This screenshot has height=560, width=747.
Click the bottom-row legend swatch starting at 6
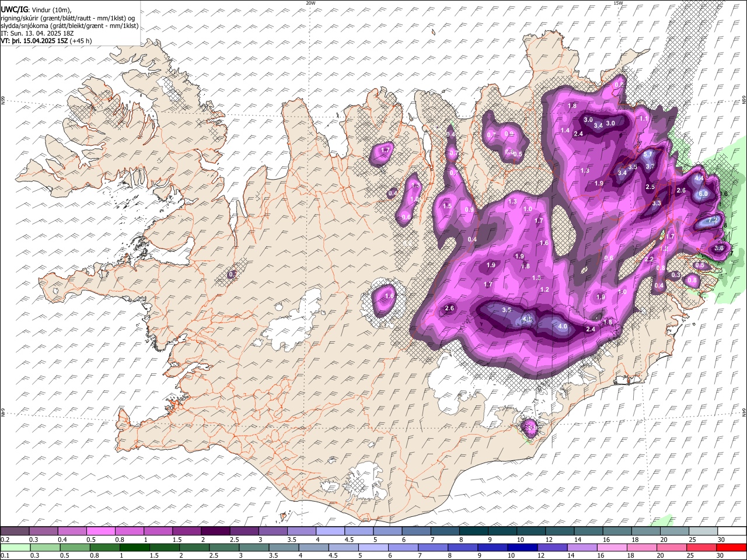click(x=403, y=547)
